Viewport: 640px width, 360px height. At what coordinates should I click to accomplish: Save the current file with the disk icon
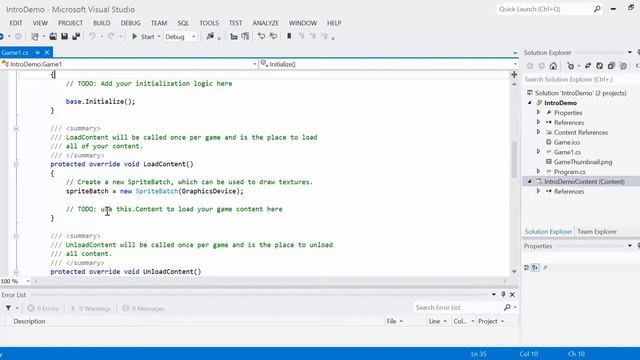[x=64, y=37]
